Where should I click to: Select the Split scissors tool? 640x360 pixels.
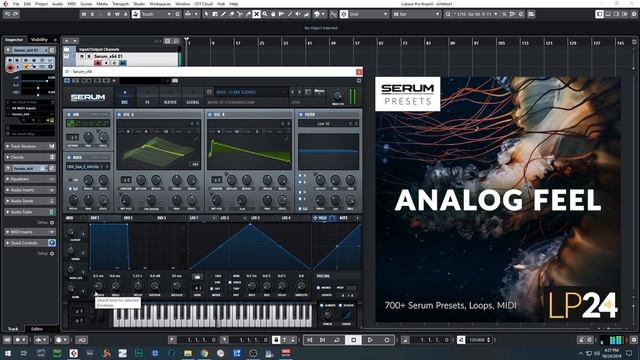point(240,14)
